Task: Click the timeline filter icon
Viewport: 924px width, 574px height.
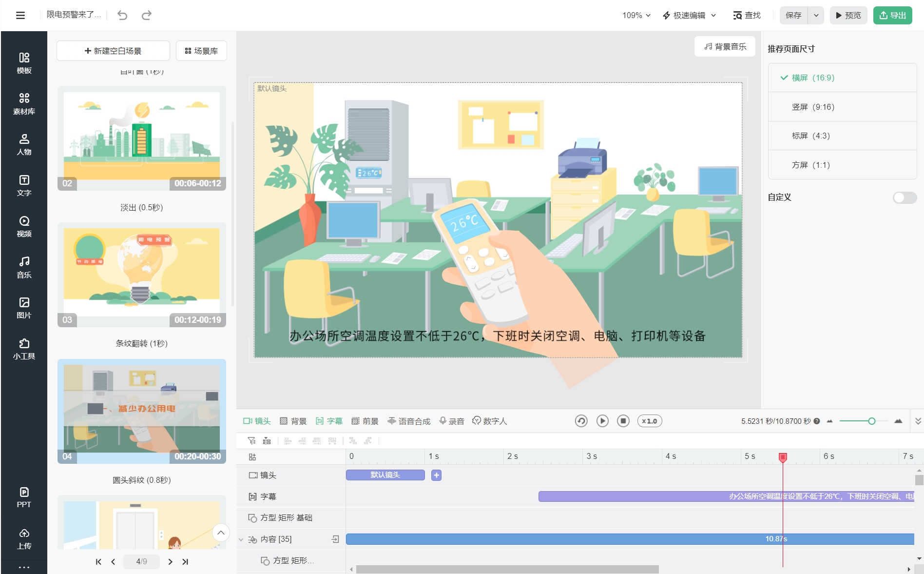Action: coord(251,441)
